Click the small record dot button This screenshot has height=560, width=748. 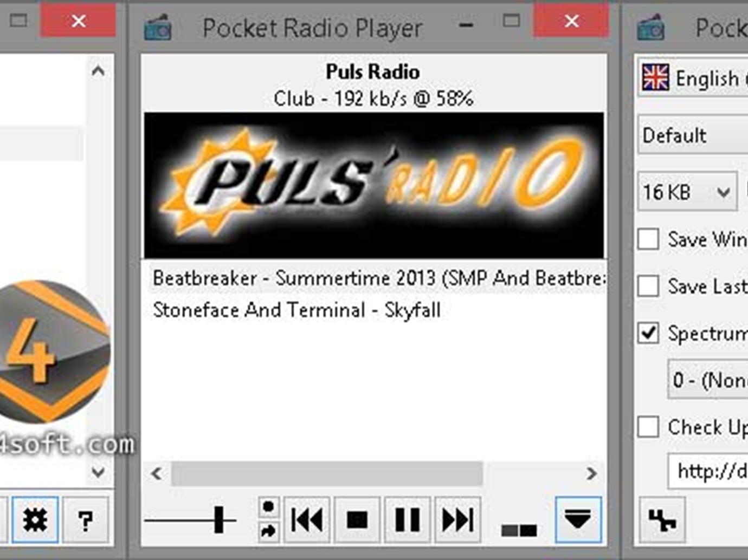(x=268, y=507)
